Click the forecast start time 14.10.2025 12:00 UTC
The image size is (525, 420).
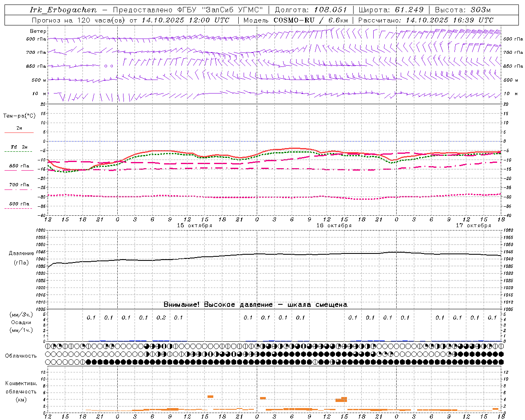(185, 20)
